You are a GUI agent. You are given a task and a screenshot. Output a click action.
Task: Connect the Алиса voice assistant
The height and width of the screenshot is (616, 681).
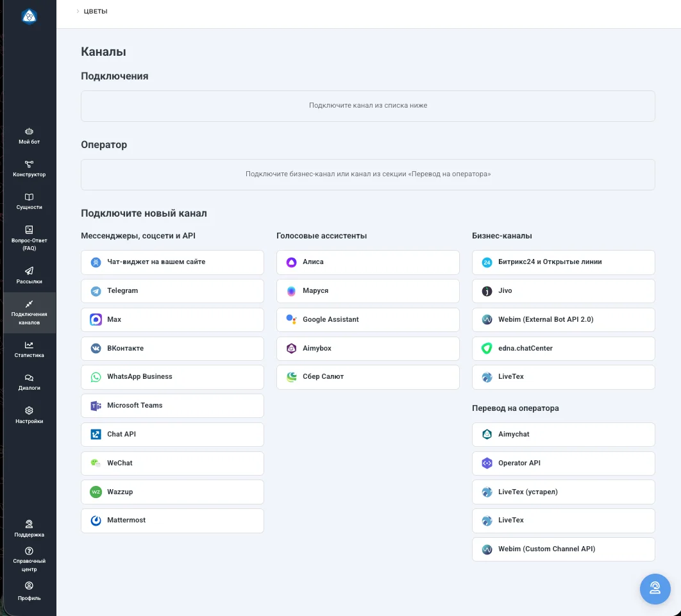pyautogui.click(x=368, y=262)
